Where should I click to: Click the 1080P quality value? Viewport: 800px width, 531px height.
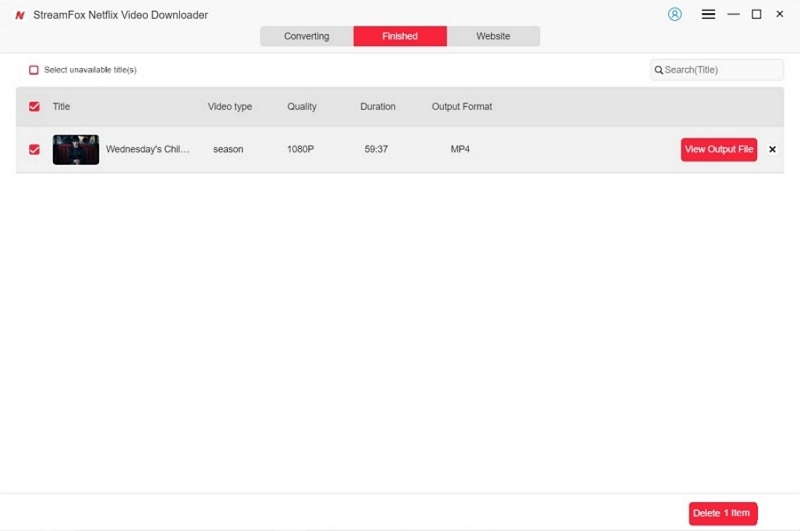click(x=300, y=149)
